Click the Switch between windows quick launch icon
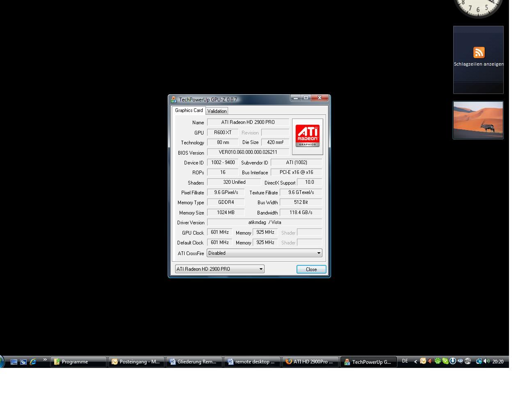 [23, 362]
